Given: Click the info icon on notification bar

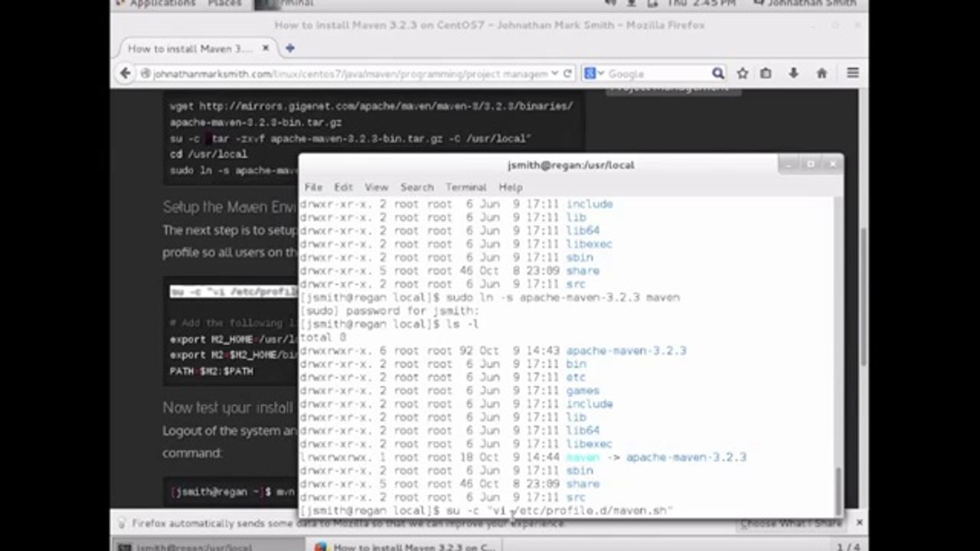Looking at the screenshot, I should click(x=121, y=523).
